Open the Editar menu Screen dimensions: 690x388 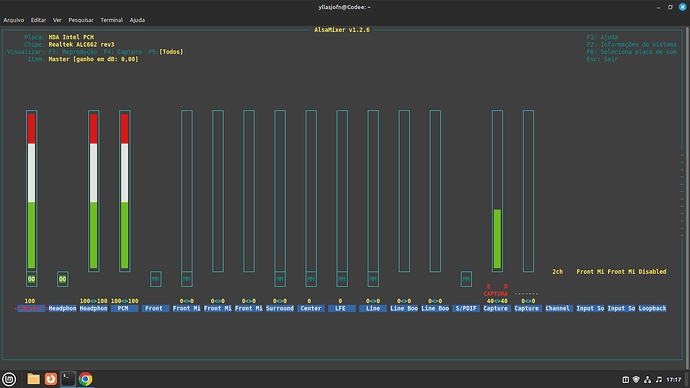click(38, 20)
